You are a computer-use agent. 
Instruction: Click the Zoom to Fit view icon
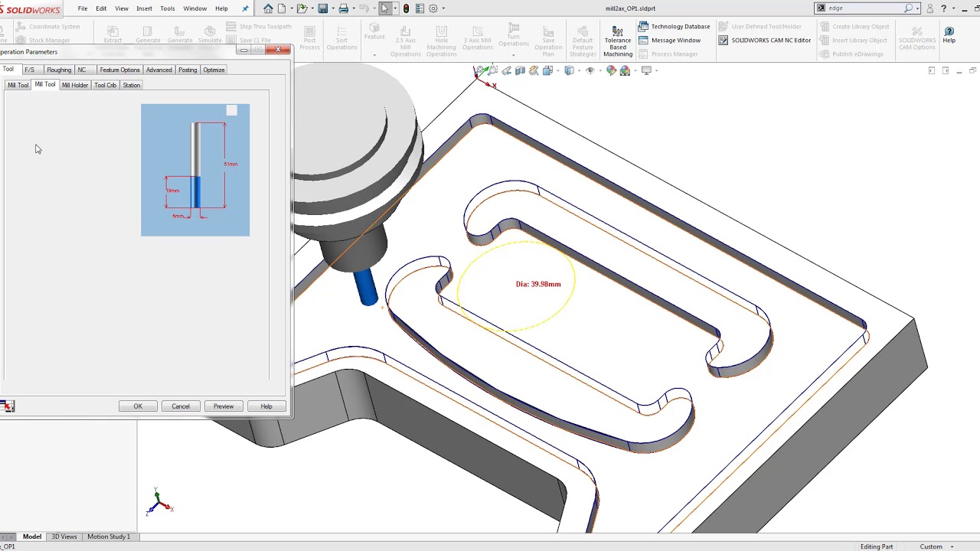pos(480,70)
